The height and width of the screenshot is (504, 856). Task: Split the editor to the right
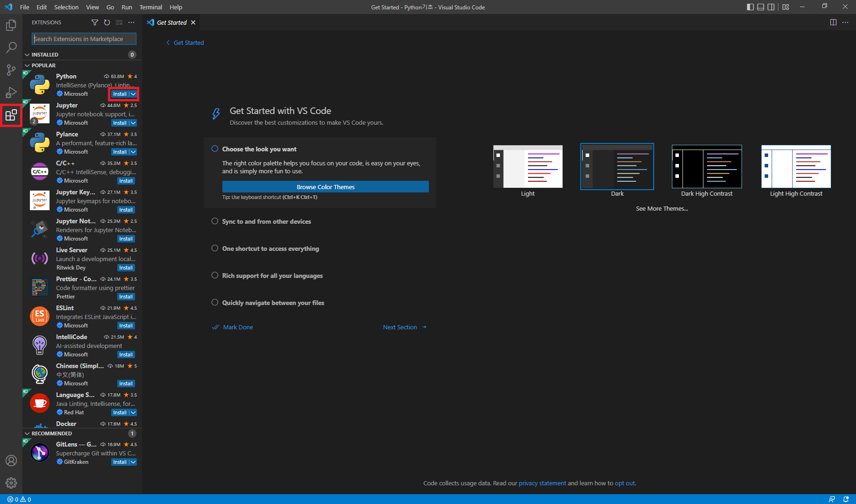[x=833, y=22]
